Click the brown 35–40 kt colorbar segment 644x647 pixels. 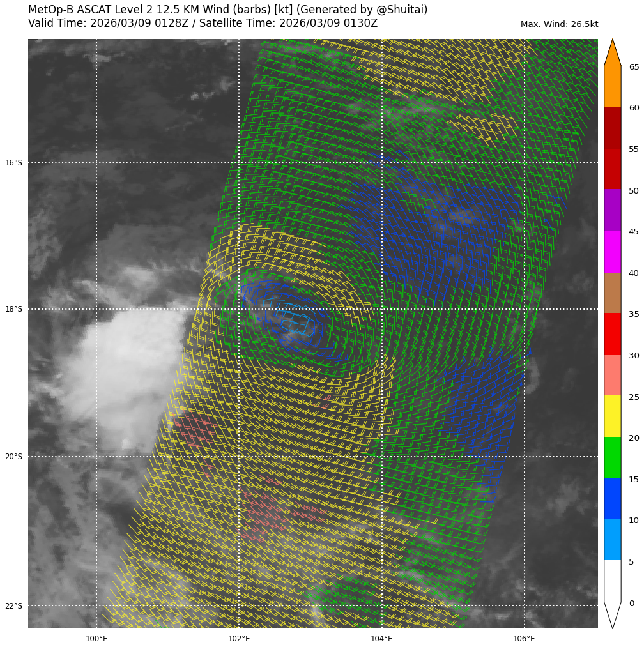point(612,293)
